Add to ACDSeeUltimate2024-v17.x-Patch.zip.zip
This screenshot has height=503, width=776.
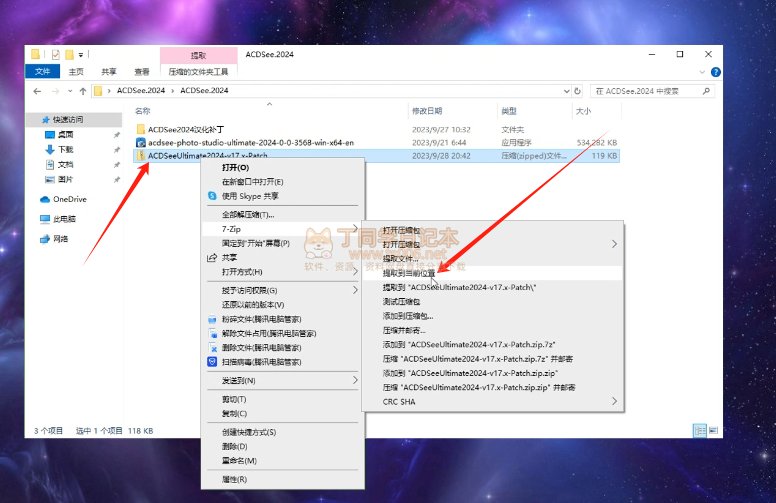tap(493, 373)
